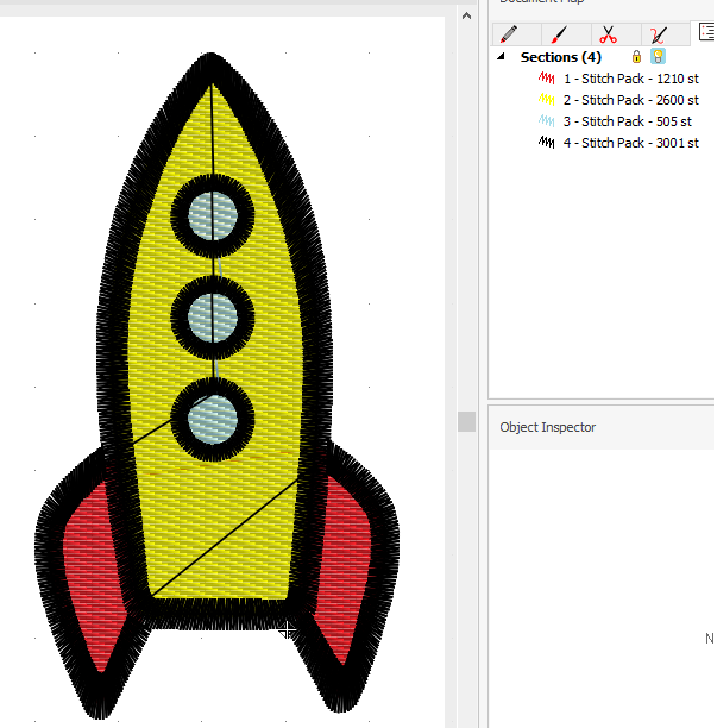Toggle the Sections padlock lock icon
Image resolution: width=714 pixels, height=728 pixels.
636,57
